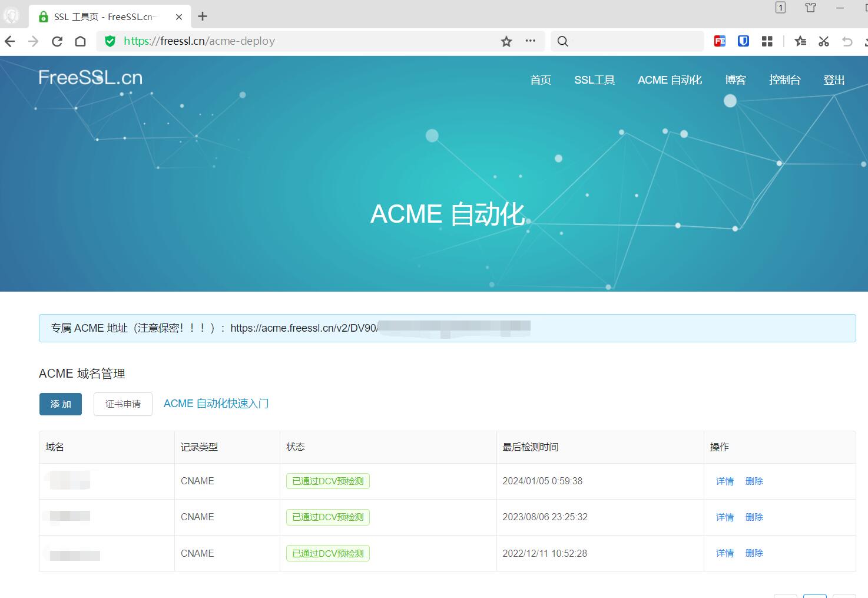Click the green security shield icon
The height and width of the screenshot is (598, 868).
pos(110,41)
